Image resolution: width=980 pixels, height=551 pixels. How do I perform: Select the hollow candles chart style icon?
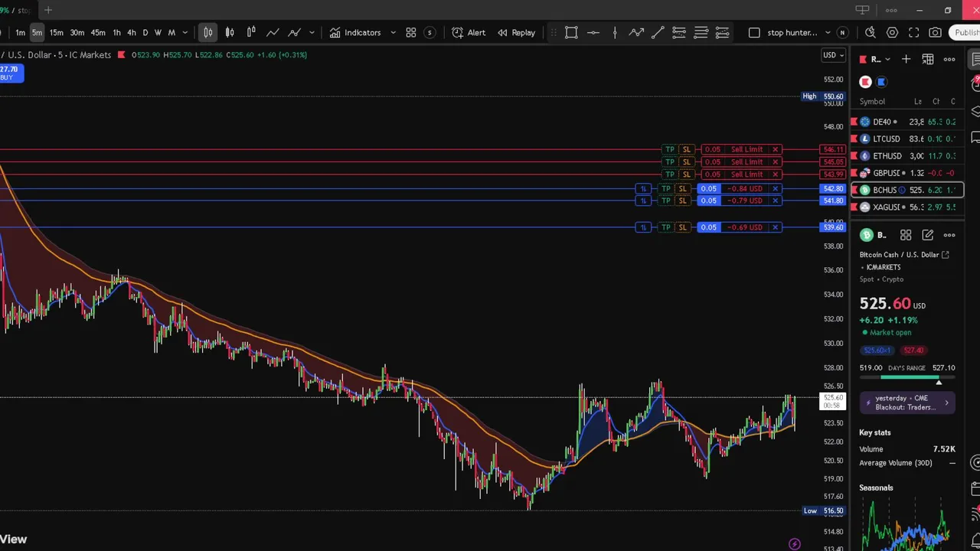(x=230, y=32)
